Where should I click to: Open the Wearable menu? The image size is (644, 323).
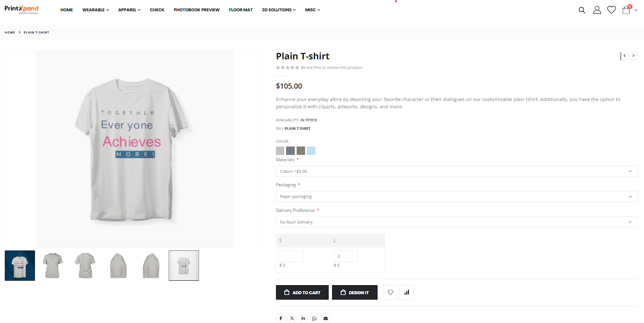pyautogui.click(x=95, y=10)
